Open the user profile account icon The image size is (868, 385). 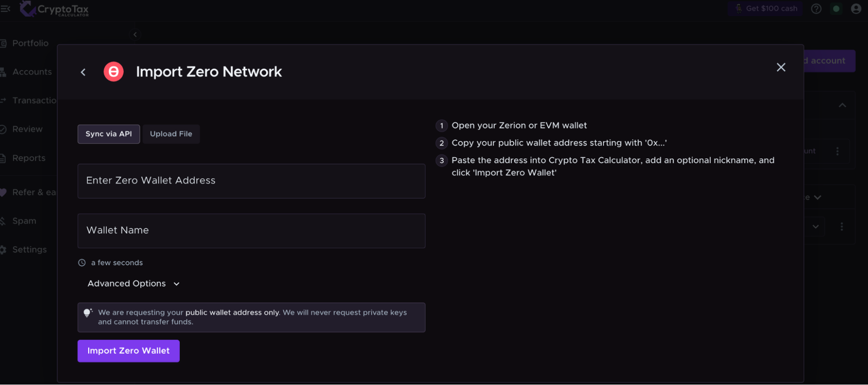coord(855,9)
